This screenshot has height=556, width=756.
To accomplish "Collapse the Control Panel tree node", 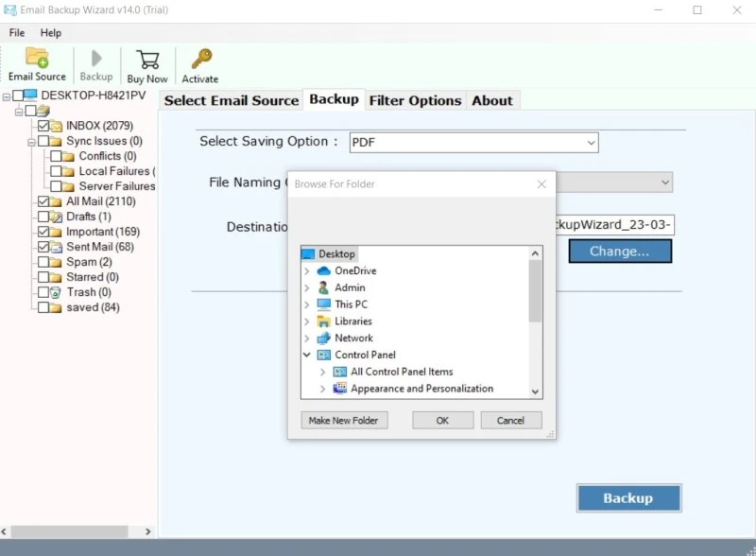I will tap(307, 355).
